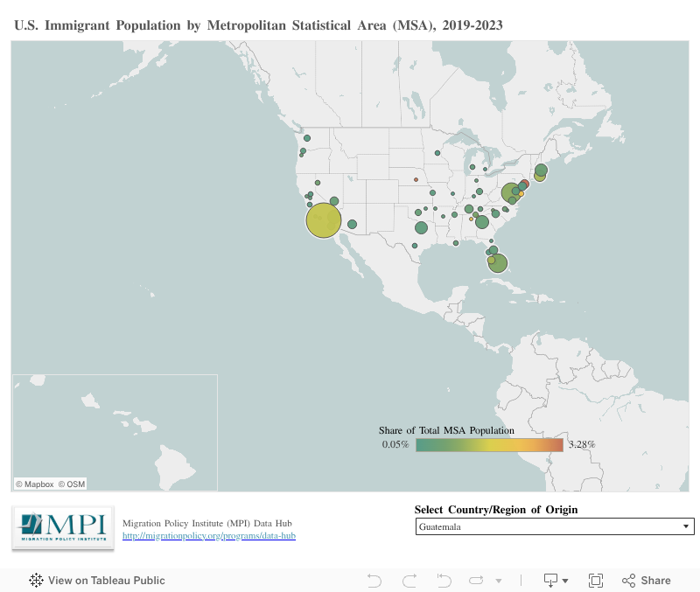
Task: Click the OSM attribution text
Action: click(72, 484)
